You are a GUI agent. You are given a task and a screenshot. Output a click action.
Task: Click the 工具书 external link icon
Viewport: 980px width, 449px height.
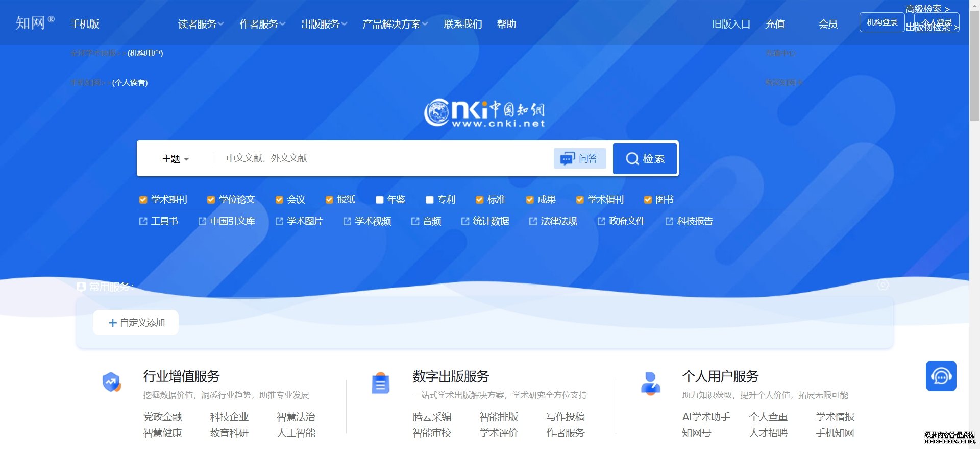point(143,221)
